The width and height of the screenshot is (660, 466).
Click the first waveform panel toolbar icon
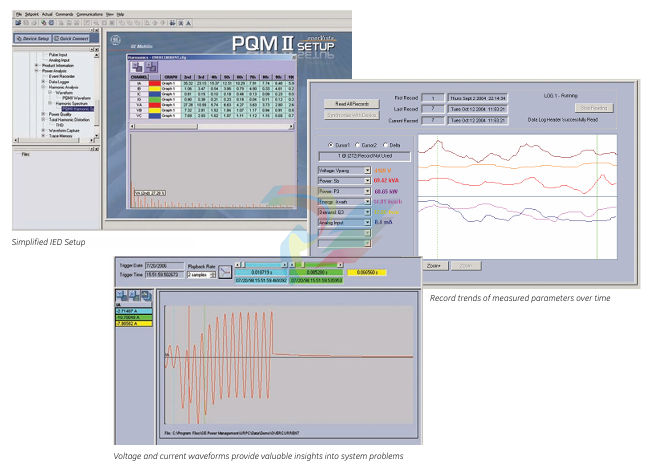point(122,294)
